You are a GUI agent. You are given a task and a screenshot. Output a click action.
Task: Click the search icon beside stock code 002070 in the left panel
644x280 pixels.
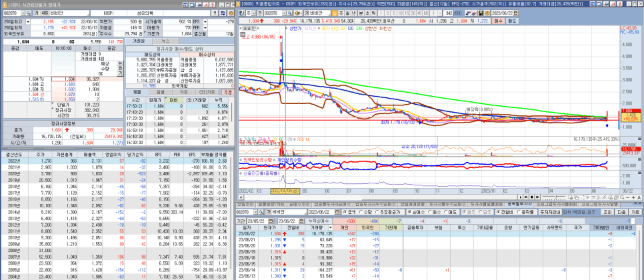pos(29,12)
